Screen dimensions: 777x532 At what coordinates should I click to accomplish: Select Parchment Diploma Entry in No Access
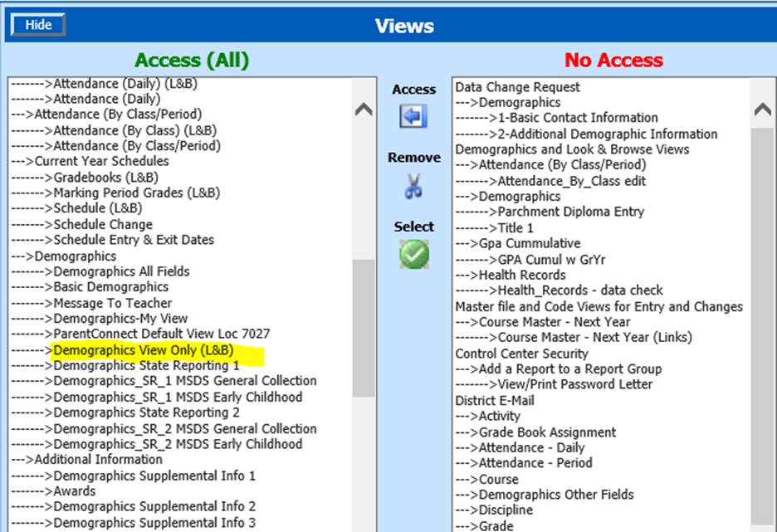coord(570,212)
